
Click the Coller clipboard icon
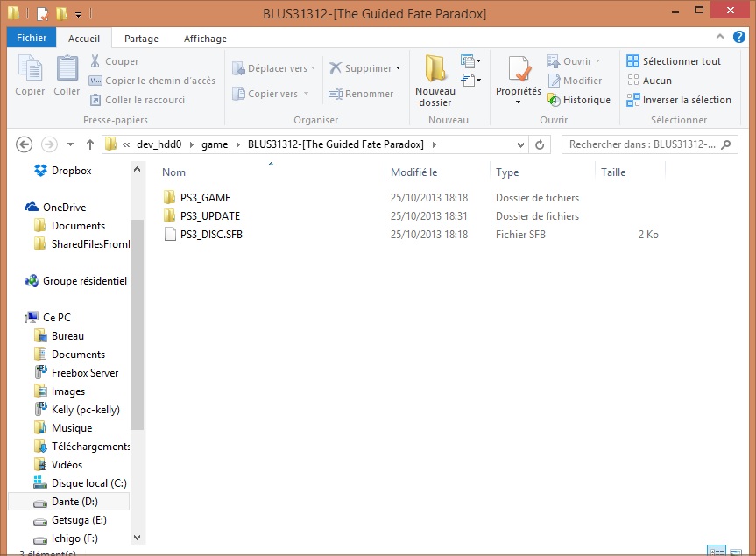point(67,68)
